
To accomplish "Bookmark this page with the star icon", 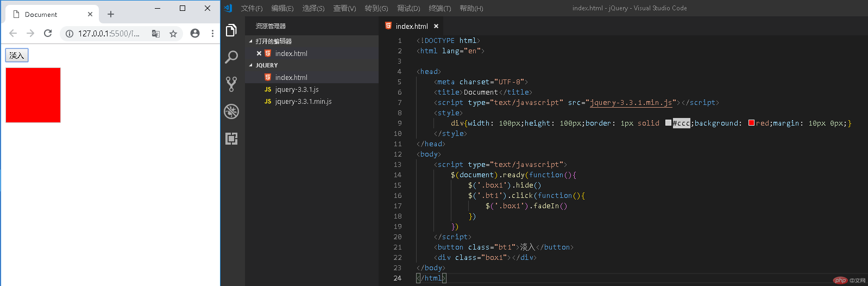I will [x=173, y=34].
